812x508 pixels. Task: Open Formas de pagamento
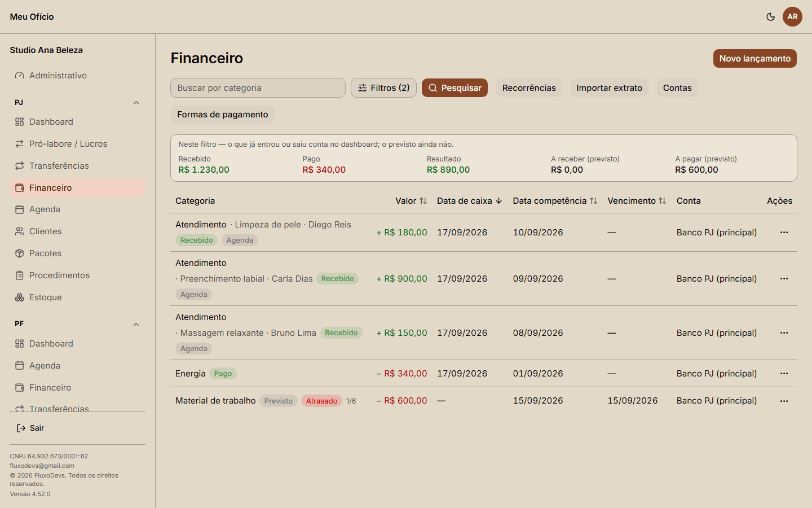(x=223, y=115)
